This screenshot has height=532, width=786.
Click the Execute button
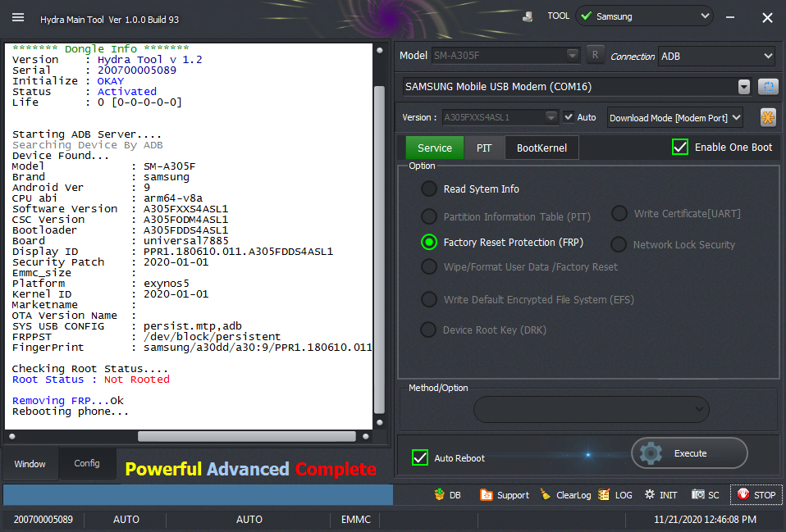tap(690, 453)
